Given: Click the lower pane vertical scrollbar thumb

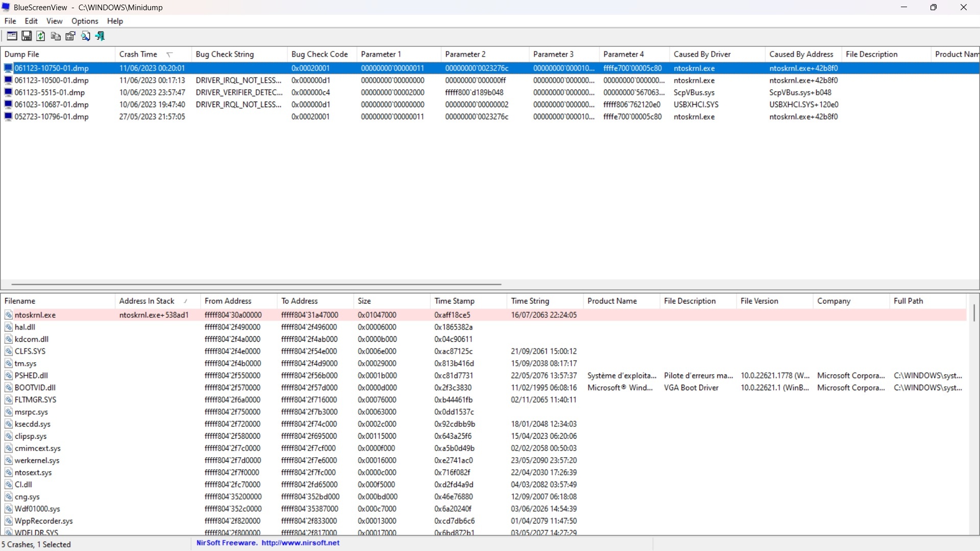Looking at the screenshot, I should pos(974,313).
